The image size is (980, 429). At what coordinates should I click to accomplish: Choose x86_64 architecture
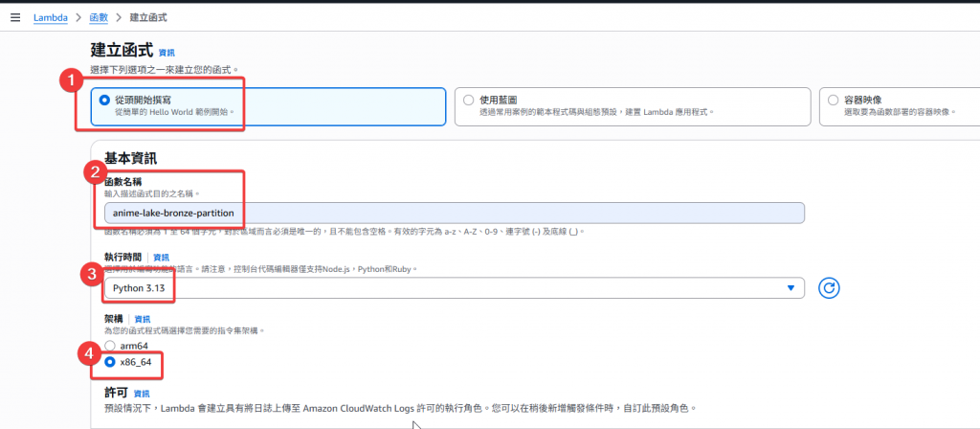pos(110,362)
